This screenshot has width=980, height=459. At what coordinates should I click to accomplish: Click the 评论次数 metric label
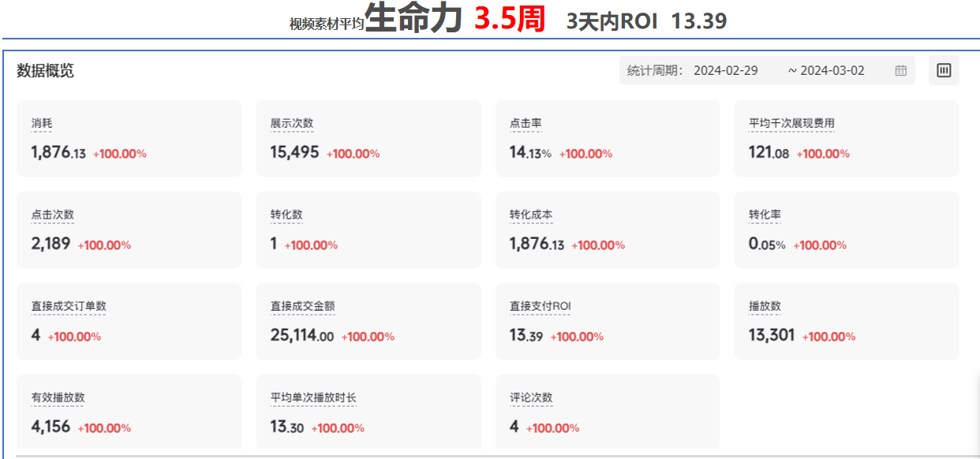point(531,397)
